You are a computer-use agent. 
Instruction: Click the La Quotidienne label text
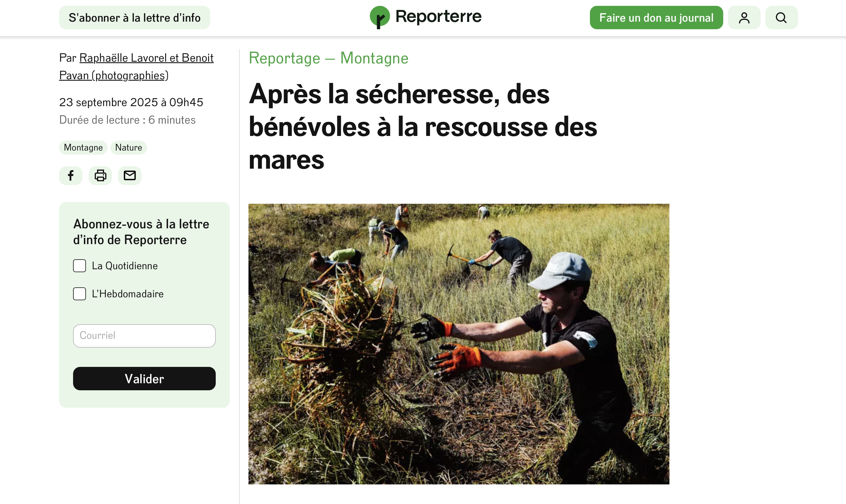125,266
